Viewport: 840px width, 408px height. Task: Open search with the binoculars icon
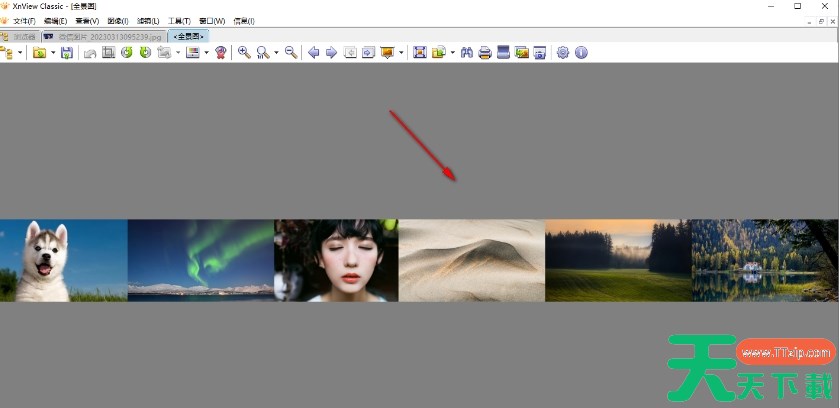coord(467,52)
